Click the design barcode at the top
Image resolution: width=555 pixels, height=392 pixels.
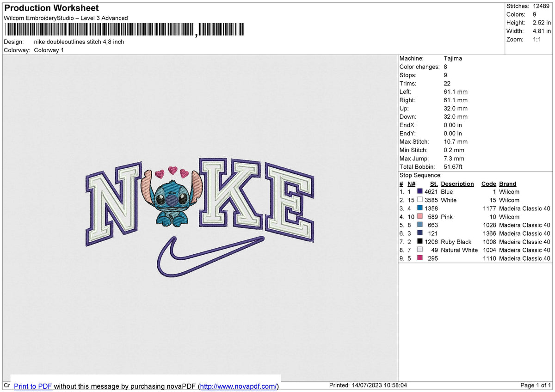(125, 30)
